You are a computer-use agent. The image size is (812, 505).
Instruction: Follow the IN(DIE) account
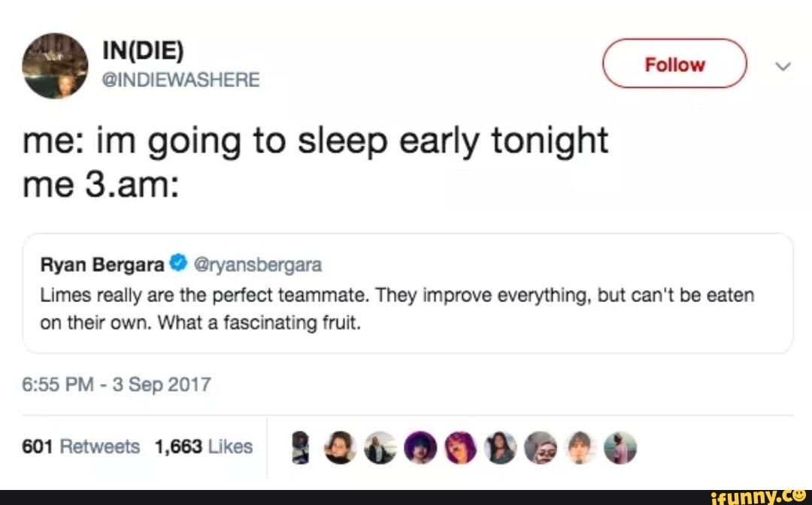[x=674, y=65]
